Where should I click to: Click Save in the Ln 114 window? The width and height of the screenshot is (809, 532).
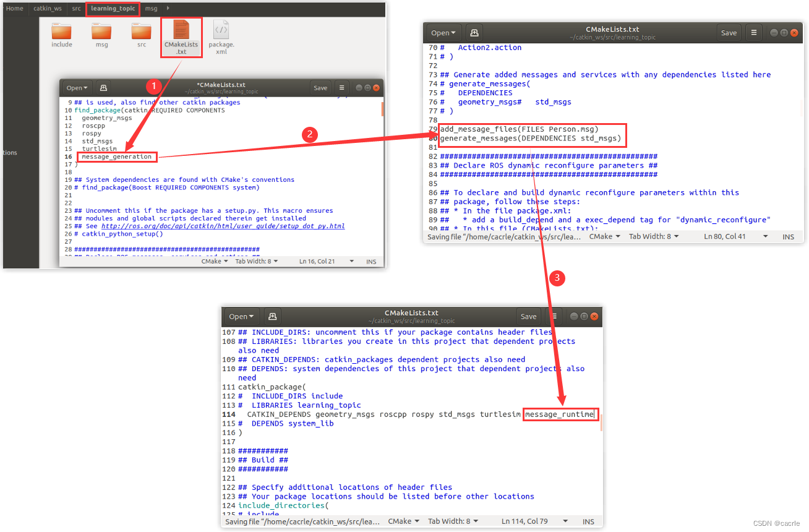529,316
